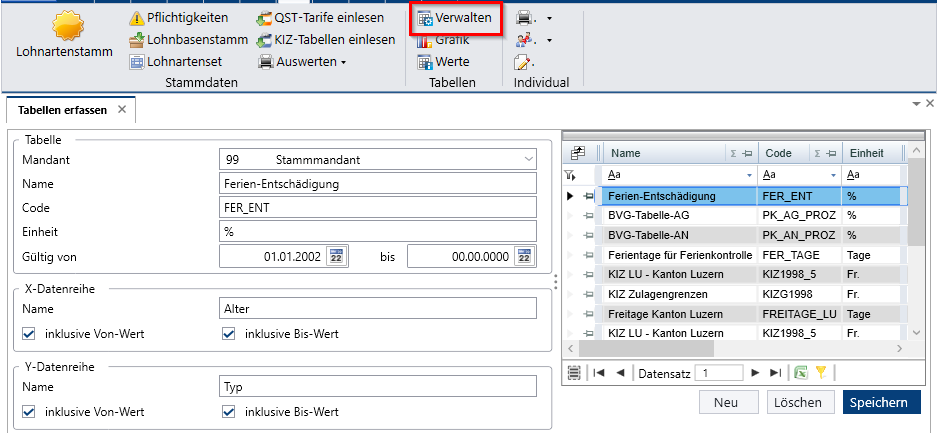Open the Werte table icon

click(x=425, y=62)
